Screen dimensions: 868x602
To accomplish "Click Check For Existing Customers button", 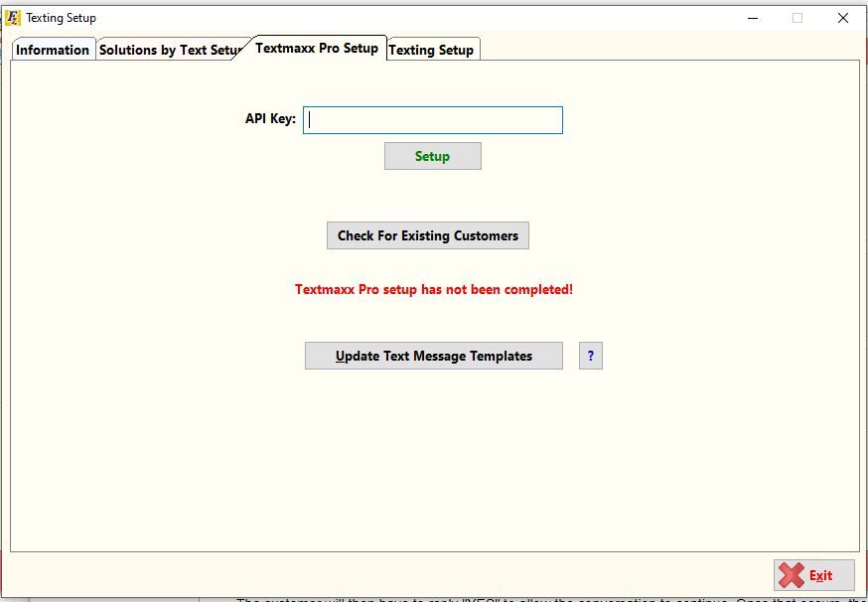I will 428,235.
